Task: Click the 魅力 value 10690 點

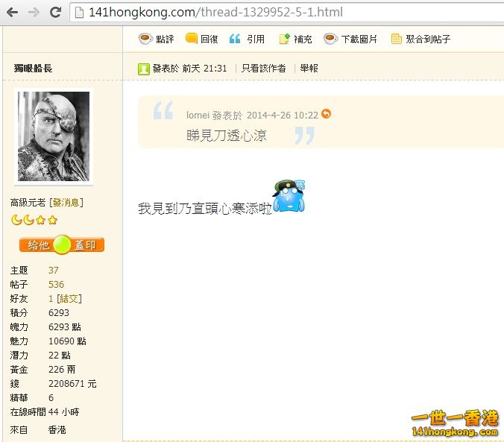Action: pyautogui.click(x=67, y=341)
